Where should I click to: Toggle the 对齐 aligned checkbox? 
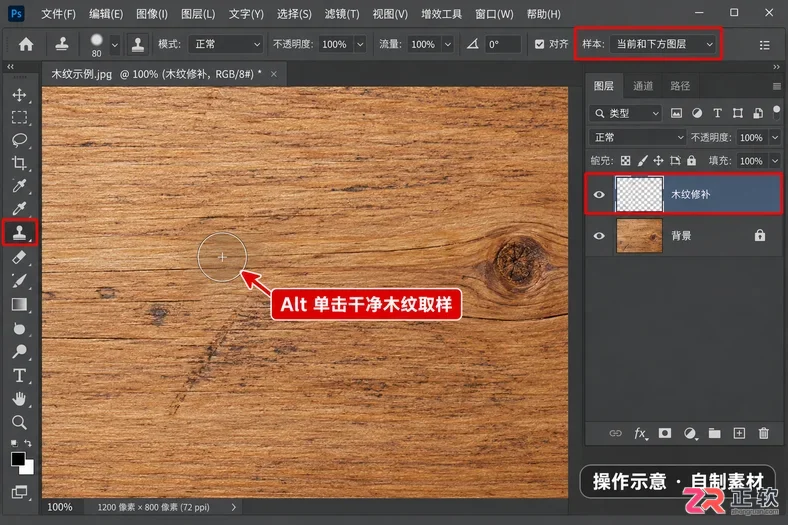tap(539, 44)
